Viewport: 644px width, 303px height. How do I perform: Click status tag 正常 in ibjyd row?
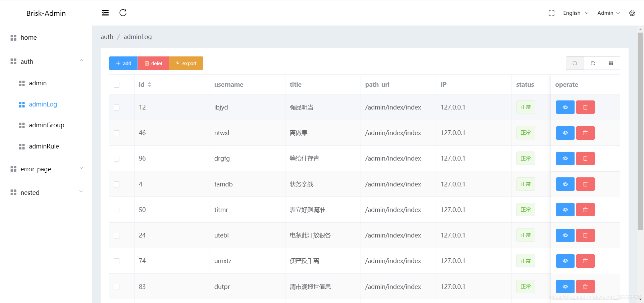(526, 107)
